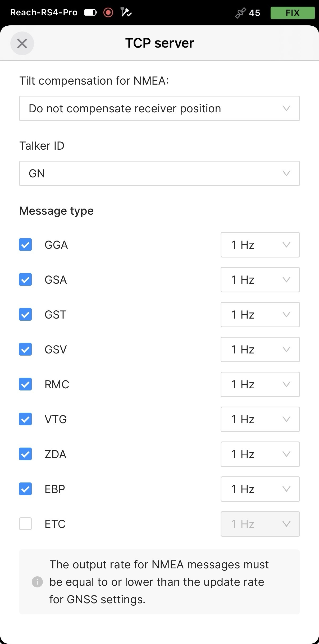
Task: Change the RMC output rate dropdown
Action: coord(260,384)
